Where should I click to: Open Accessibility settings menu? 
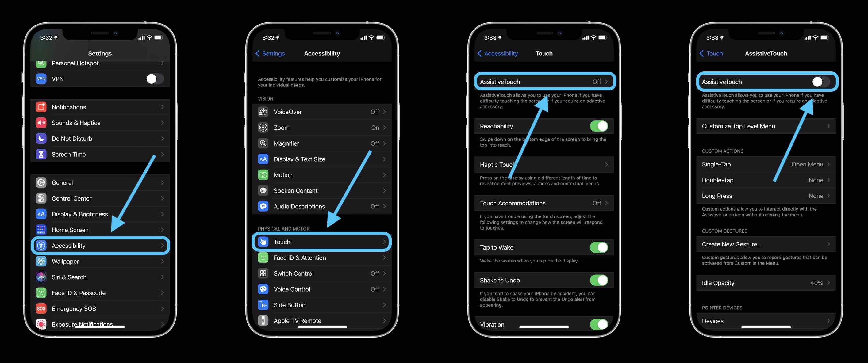click(x=100, y=246)
